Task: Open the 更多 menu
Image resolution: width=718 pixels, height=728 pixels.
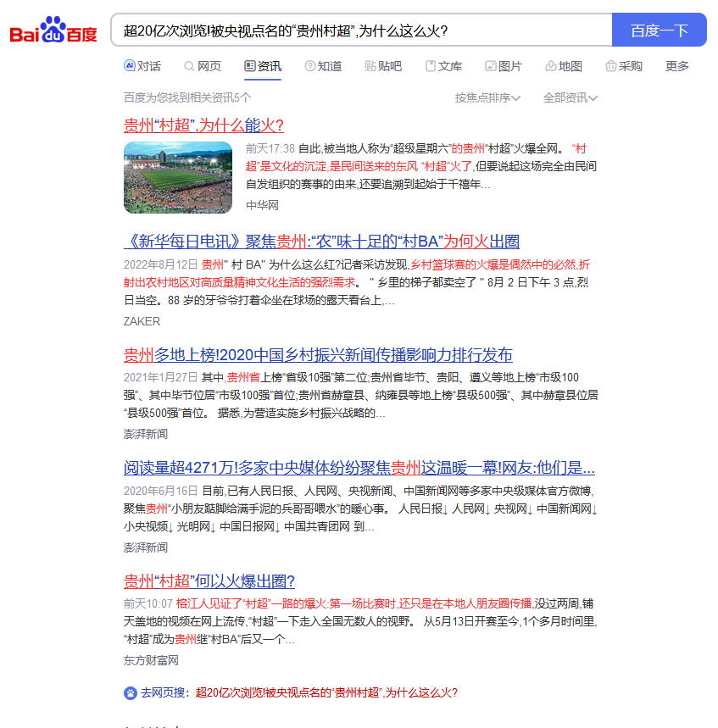Action: [677, 66]
